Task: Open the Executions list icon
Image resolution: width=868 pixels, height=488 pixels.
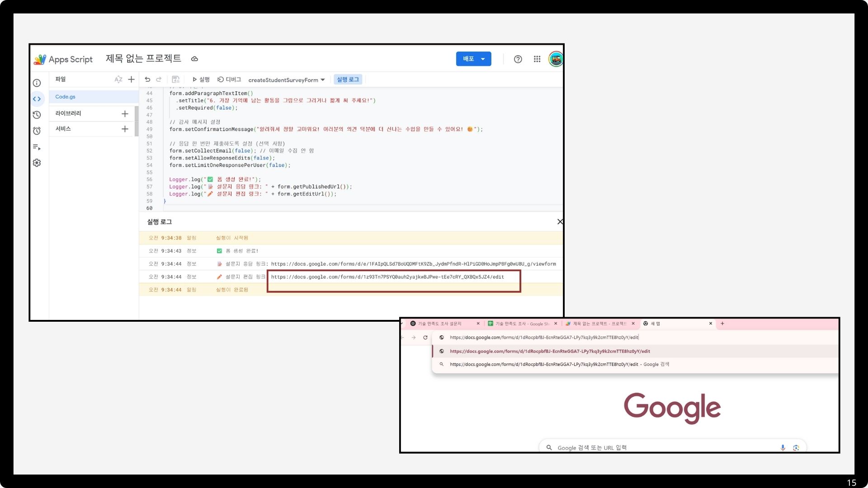Action: click(37, 147)
